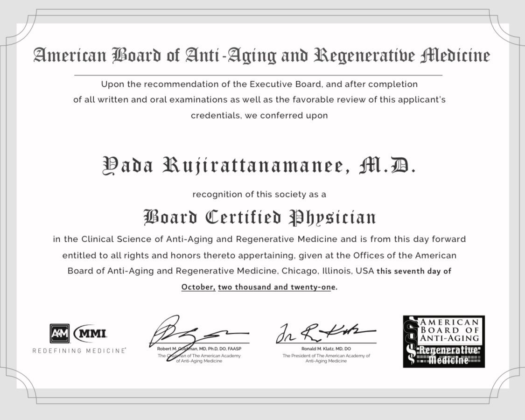
Task: Click the A4M square logo
Action: pyautogui.click(x=60, y=333)
